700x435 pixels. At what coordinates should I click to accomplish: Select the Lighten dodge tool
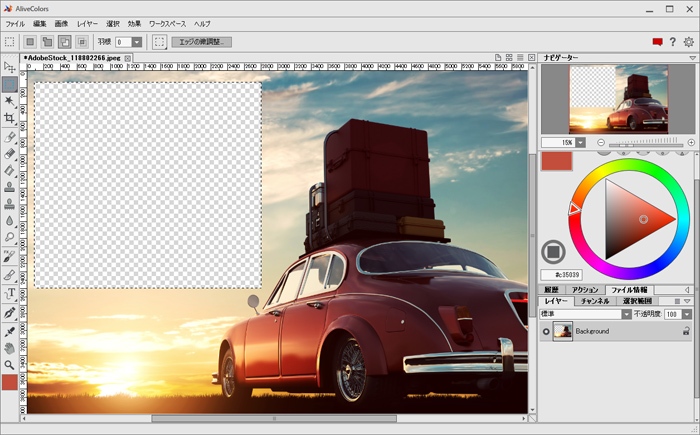[x=9, y=237]
